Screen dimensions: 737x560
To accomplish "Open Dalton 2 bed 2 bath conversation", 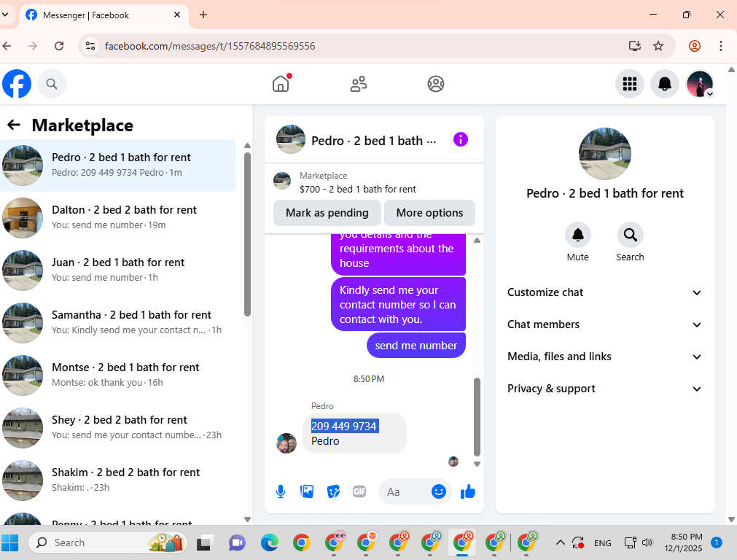I will pyautogui.click(x=118, y=218).
